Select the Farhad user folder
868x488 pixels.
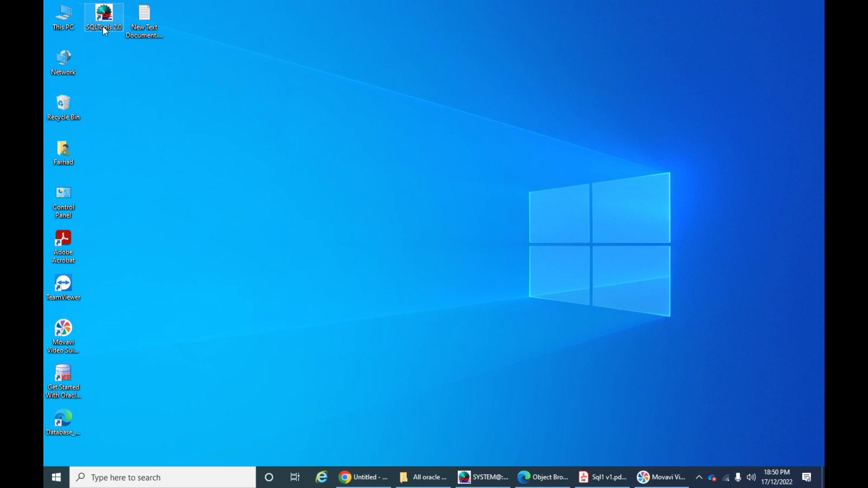tap(63, 153)
